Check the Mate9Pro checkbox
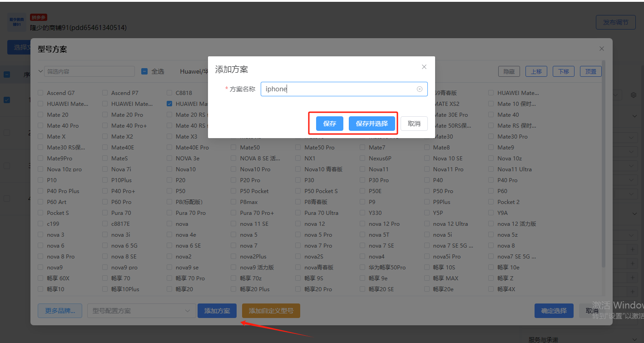This screenshot has height=343, width=644. coord(41,159)
